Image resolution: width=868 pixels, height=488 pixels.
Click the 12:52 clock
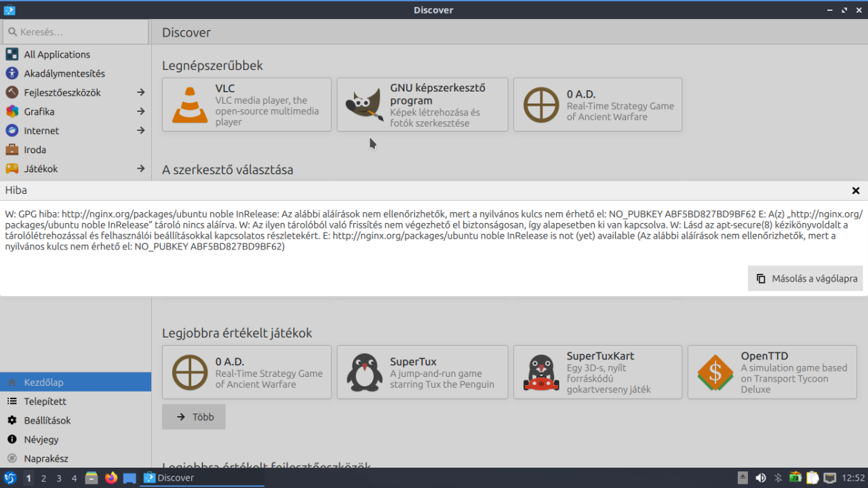click(853, 478)
